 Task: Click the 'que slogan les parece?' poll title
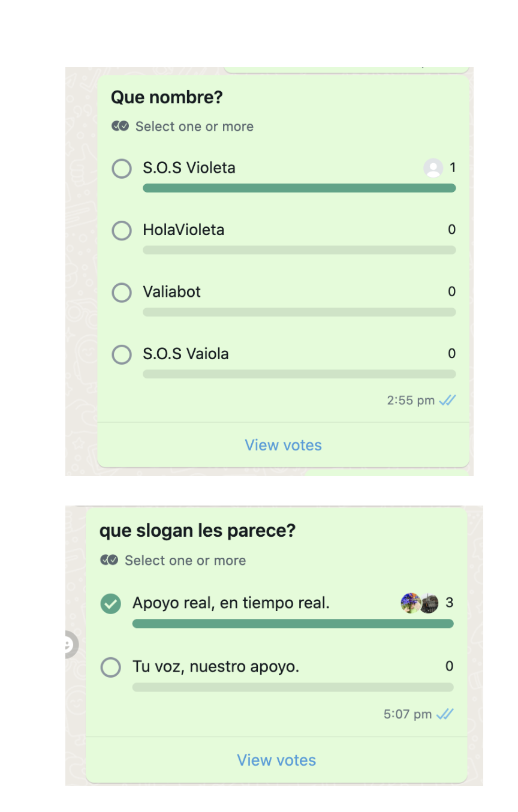pos(197,531)
